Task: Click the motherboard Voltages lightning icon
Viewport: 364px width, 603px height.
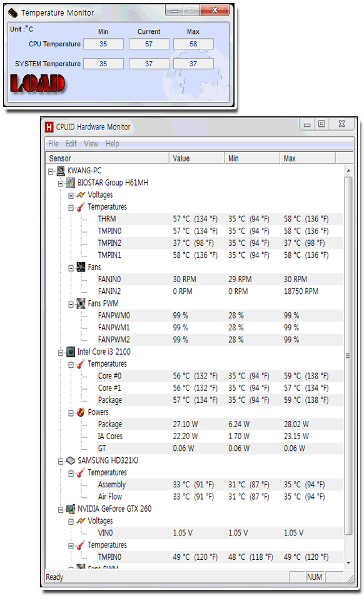Action: pyautogui.click(x=81, y=195)
